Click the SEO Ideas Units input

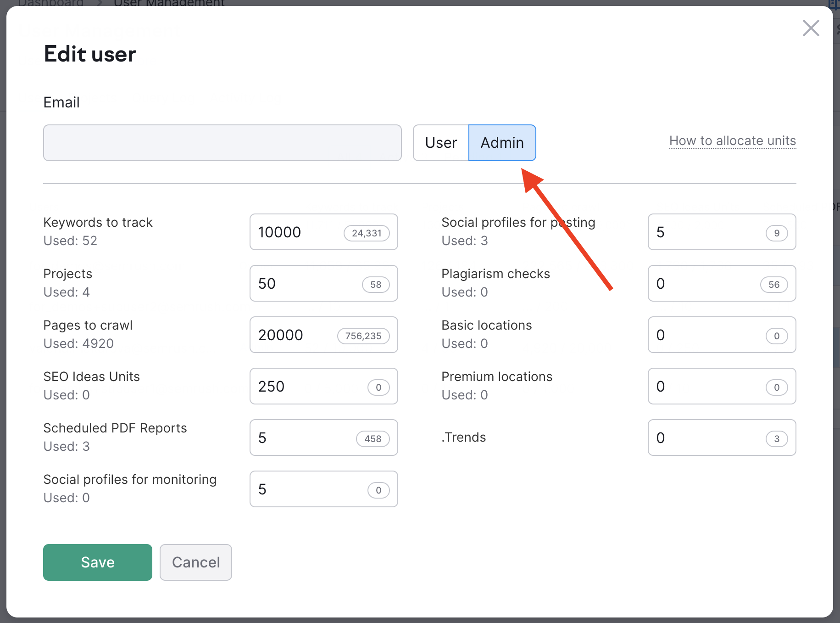[x=307, y=387]
